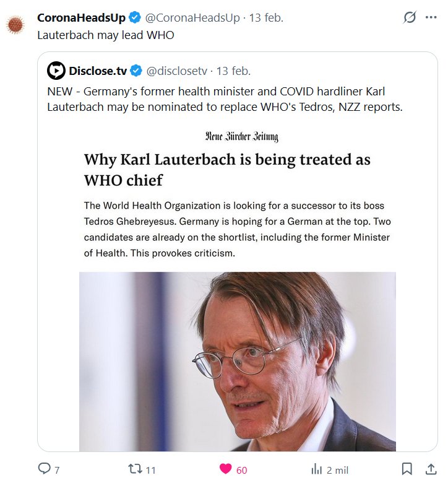Click the @CoronaHeadsUp handle
The height and width of the screenshot is (483, 448).
tap(192, 18)
